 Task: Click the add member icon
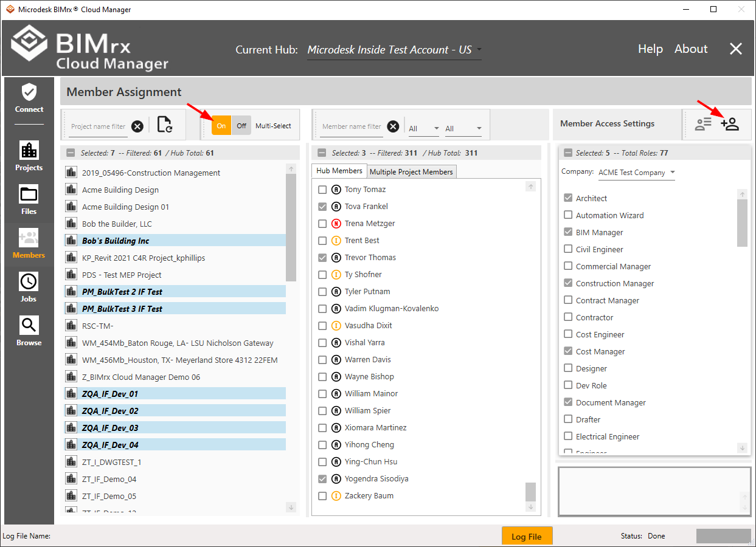730,124
